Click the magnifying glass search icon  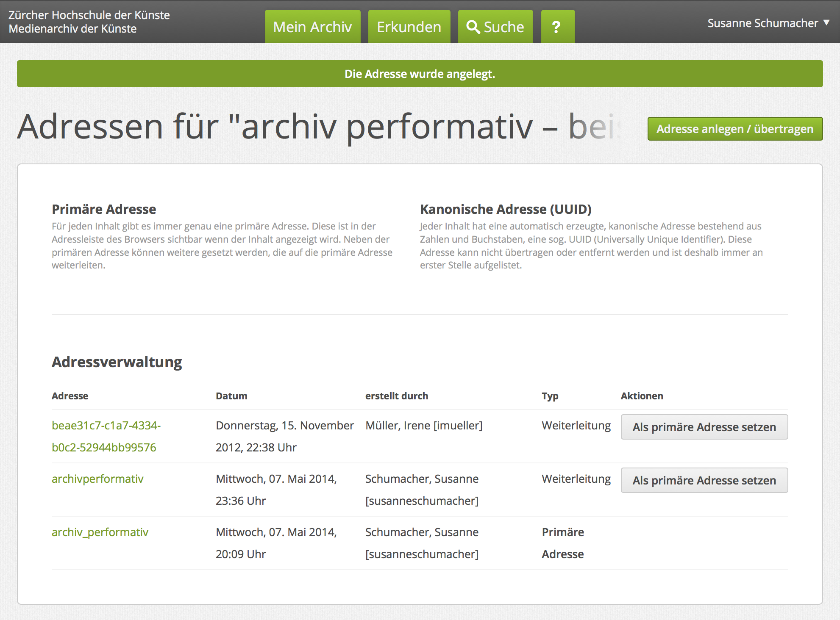tap(473, 27)
